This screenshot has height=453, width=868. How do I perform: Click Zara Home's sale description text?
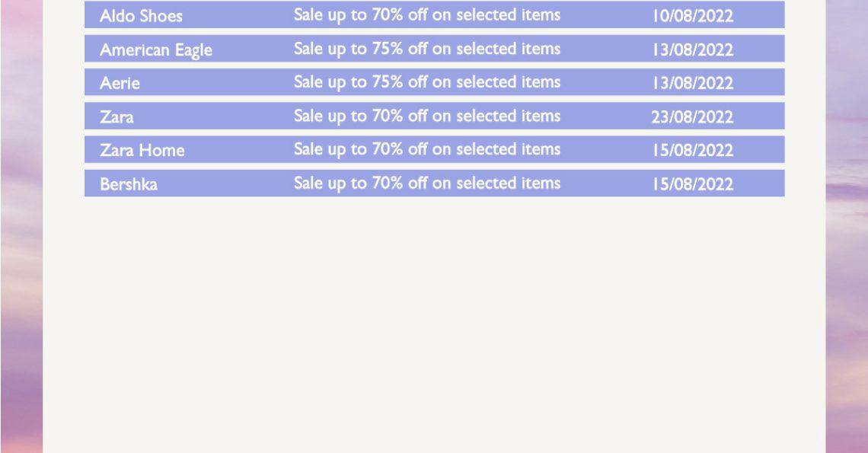pos(426,149)
